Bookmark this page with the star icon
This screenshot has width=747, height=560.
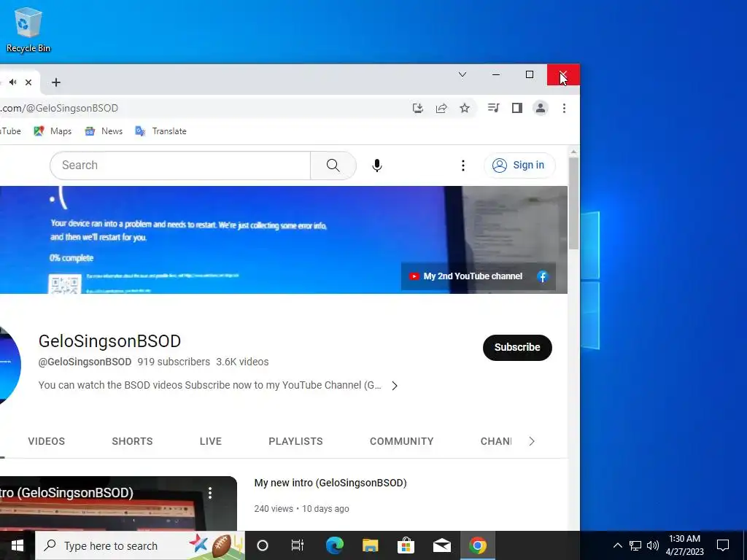click(465, 108)
